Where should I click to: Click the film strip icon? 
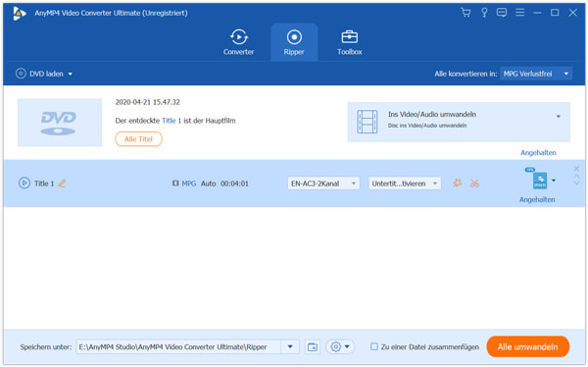[367, 122]
